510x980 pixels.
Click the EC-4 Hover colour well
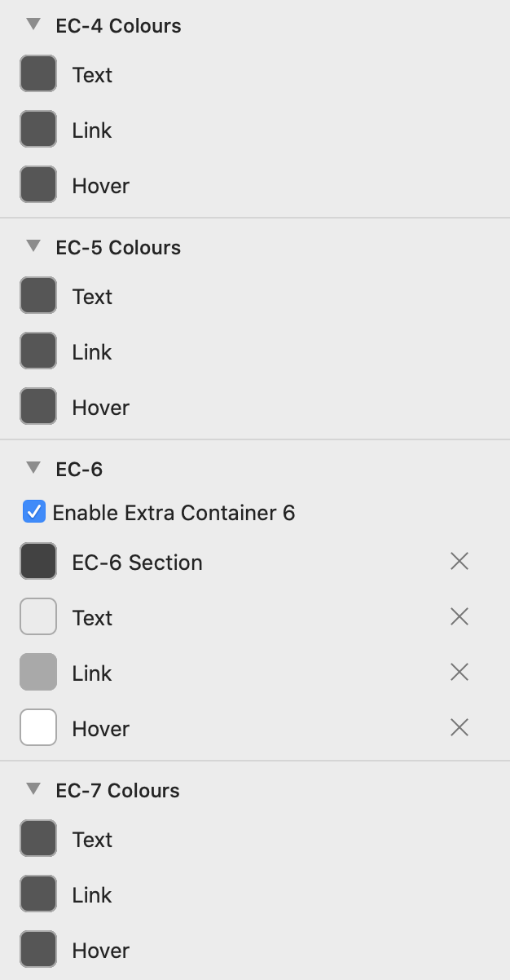pyautogui.click(x=38, y=184)
